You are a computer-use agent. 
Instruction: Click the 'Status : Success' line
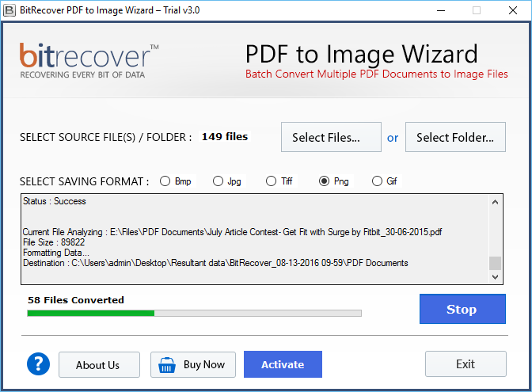55,201
